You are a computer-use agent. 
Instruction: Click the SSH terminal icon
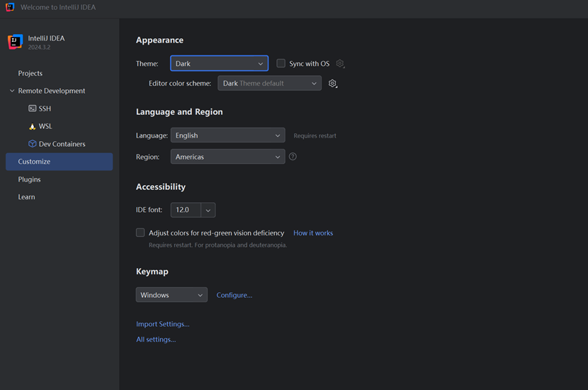click(x=33, y=108)
